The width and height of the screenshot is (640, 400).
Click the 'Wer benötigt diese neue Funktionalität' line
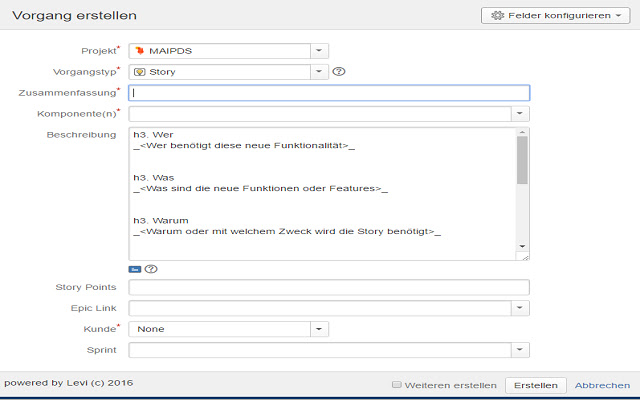coord(244,146)
